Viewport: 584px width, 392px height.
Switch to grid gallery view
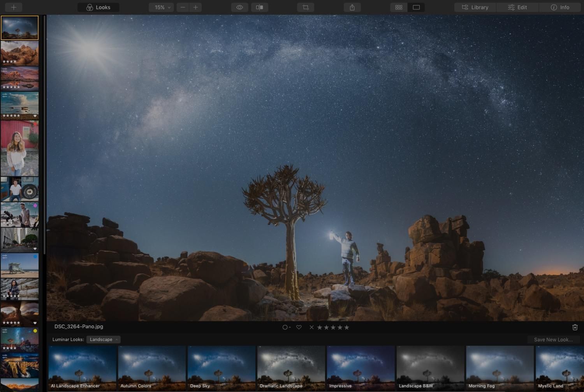point(398,7)
